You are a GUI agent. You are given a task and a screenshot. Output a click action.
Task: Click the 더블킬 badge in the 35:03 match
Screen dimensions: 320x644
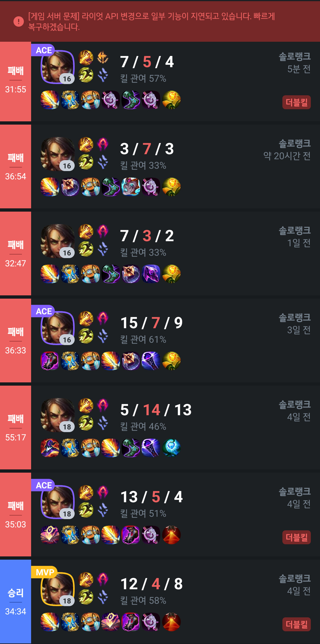click(296, 537)
